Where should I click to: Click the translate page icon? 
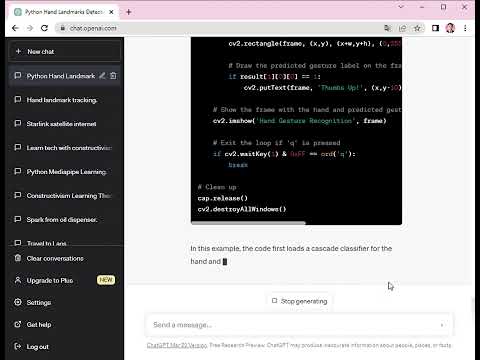coord(387,28)
